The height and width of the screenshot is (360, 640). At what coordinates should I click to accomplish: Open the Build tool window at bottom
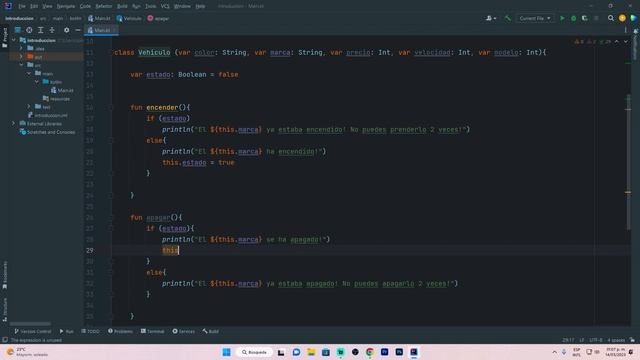click(211, 331)
